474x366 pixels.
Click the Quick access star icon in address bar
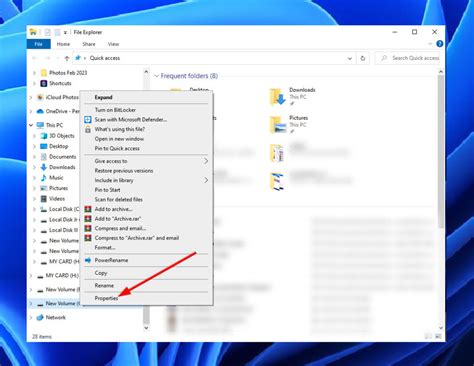[x=78, y=58]
